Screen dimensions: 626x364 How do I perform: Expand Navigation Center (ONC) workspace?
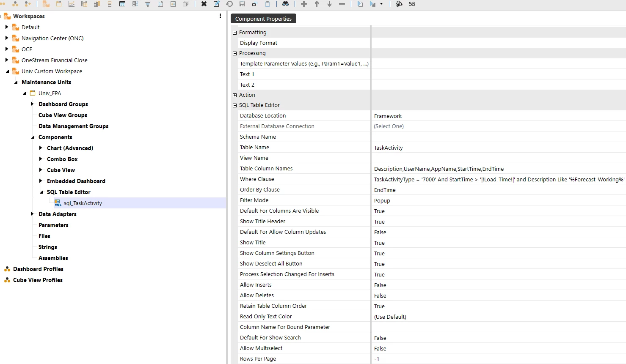tap(7, 38)
